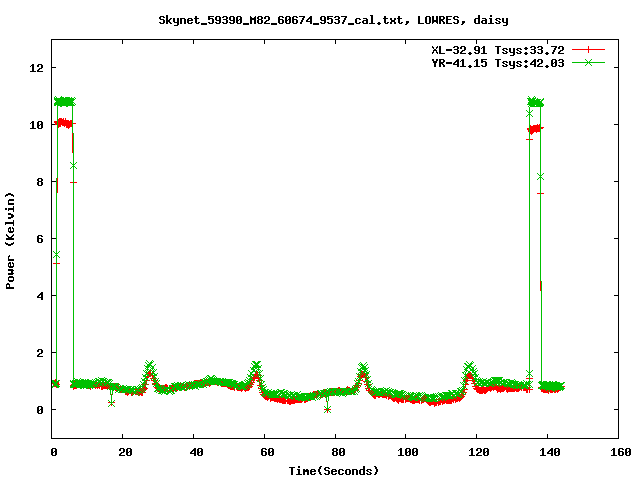Click the y-axis tick label 4
The height and width of the screenshot is (480, 640).
coord(40,296)
